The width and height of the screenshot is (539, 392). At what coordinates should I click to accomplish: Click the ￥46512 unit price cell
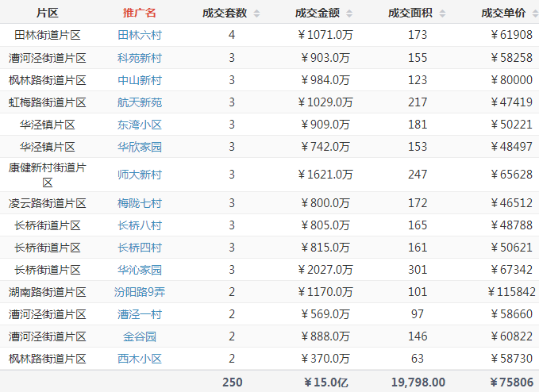pos(511,203)
